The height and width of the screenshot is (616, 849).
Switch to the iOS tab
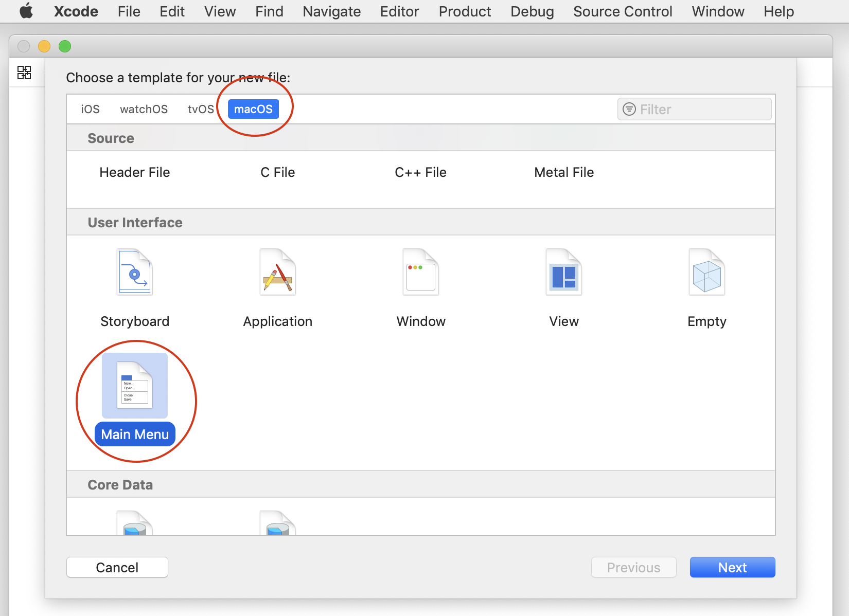click(90, 109)
